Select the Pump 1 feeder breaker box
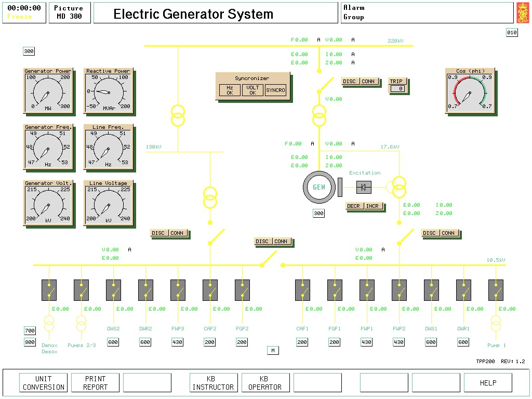Viewport: 532px width, 399px height. 496,290
